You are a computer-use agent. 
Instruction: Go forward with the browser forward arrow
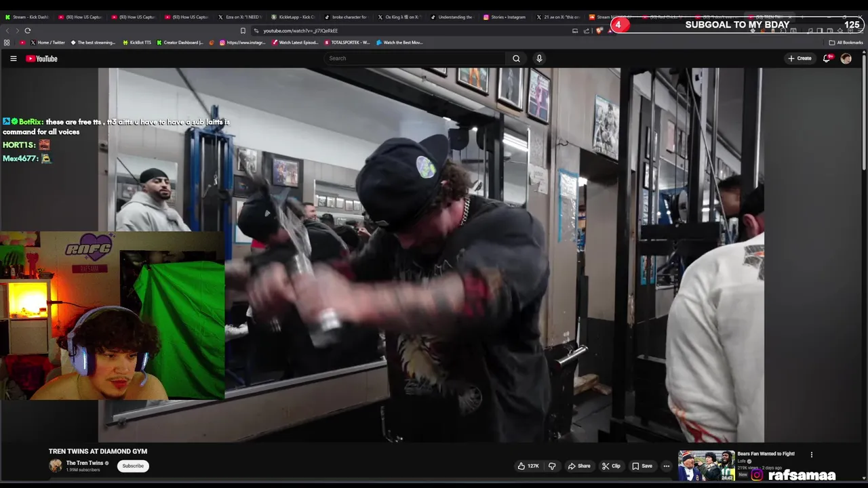click(17, 30)
